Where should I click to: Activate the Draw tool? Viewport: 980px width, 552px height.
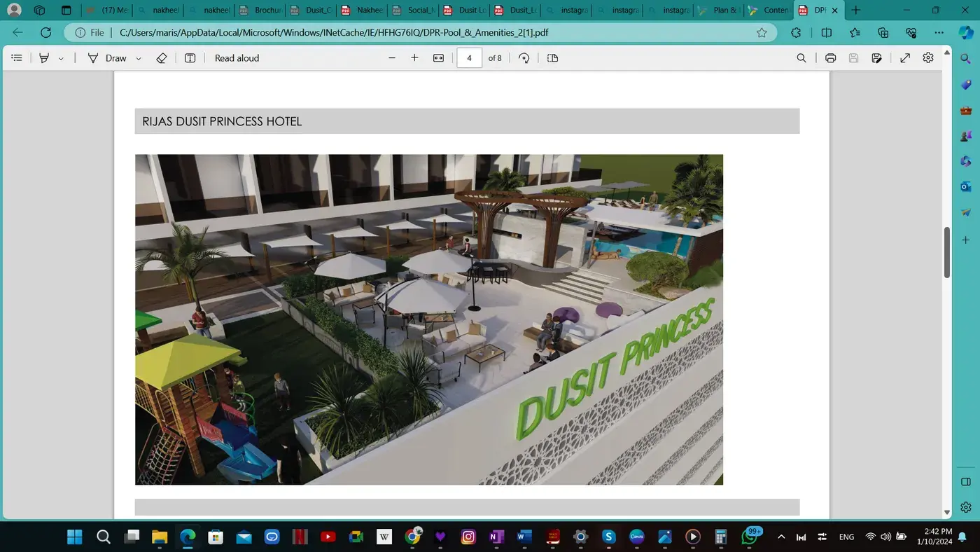(107, 58)
